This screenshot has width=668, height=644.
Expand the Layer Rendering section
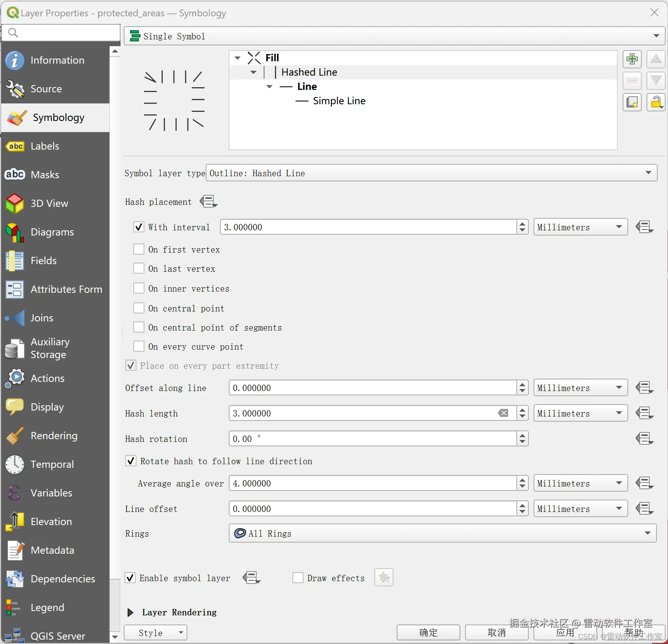pos(130,612)
